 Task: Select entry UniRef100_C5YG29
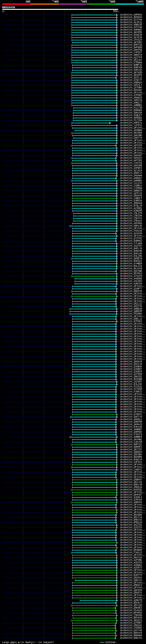[131, 40]
